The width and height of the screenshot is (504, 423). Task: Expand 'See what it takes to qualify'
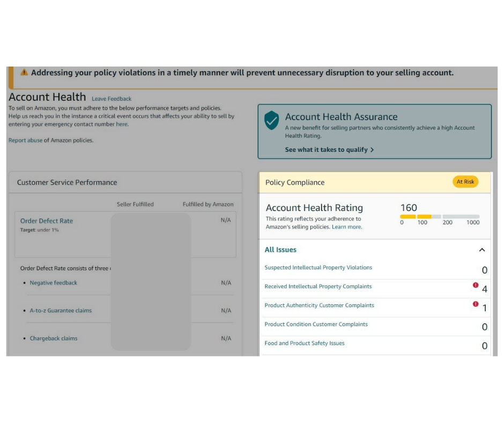329,150
